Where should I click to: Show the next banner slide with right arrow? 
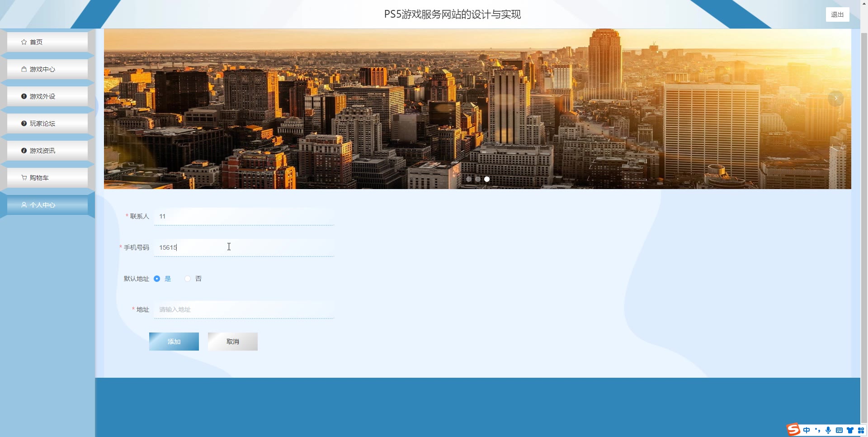click(x=835, y=98)
